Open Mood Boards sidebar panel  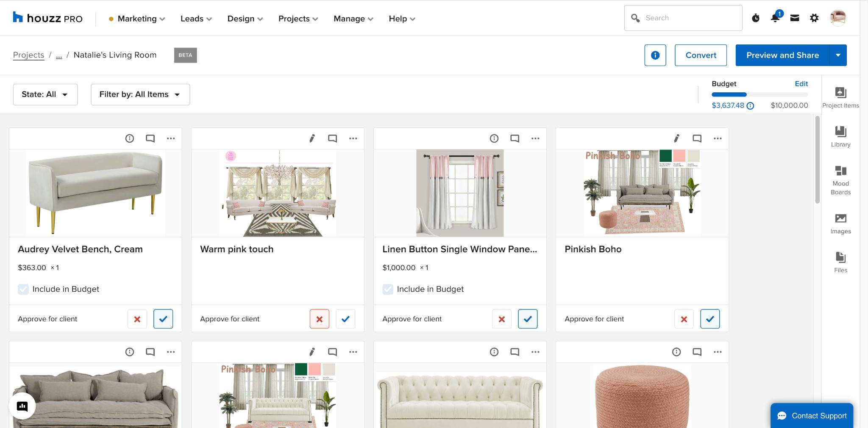840,180
